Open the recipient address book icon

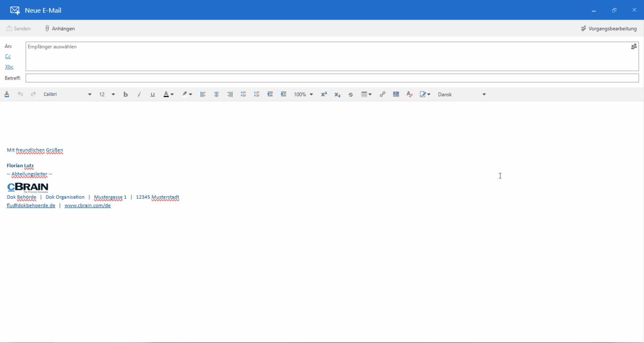pos(634,46)
